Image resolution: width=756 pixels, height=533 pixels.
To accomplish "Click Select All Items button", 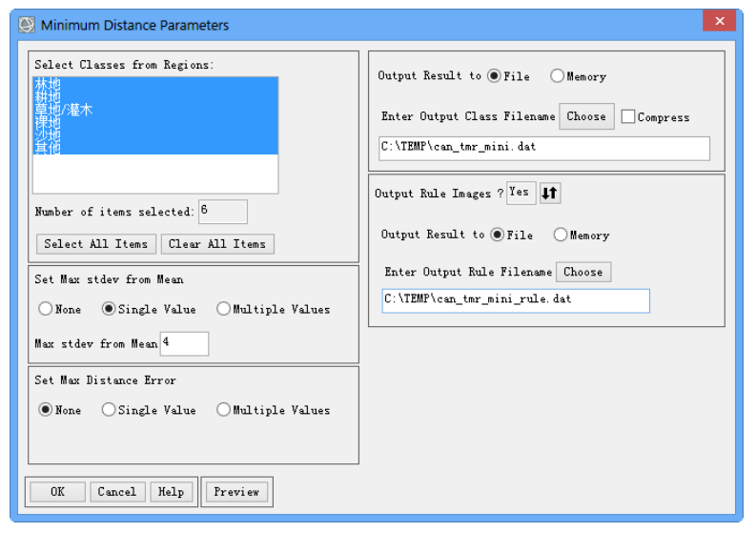I will pos(96,244).
